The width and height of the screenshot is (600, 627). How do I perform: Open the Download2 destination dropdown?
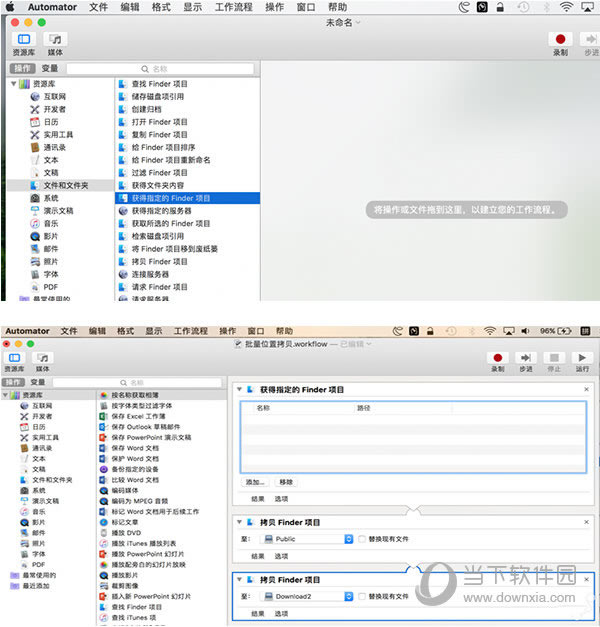[x=307, y=596]
